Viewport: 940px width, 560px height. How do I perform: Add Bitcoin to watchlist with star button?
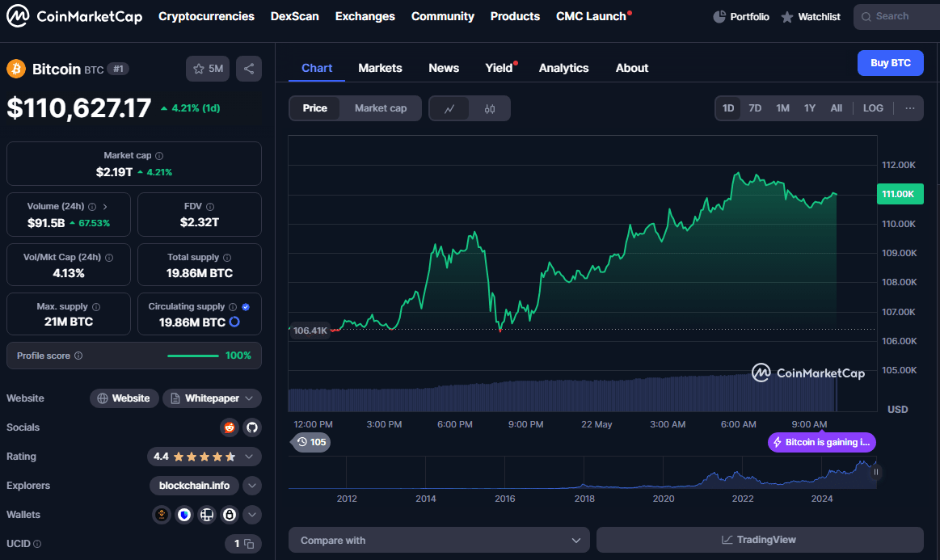(208, 69)
